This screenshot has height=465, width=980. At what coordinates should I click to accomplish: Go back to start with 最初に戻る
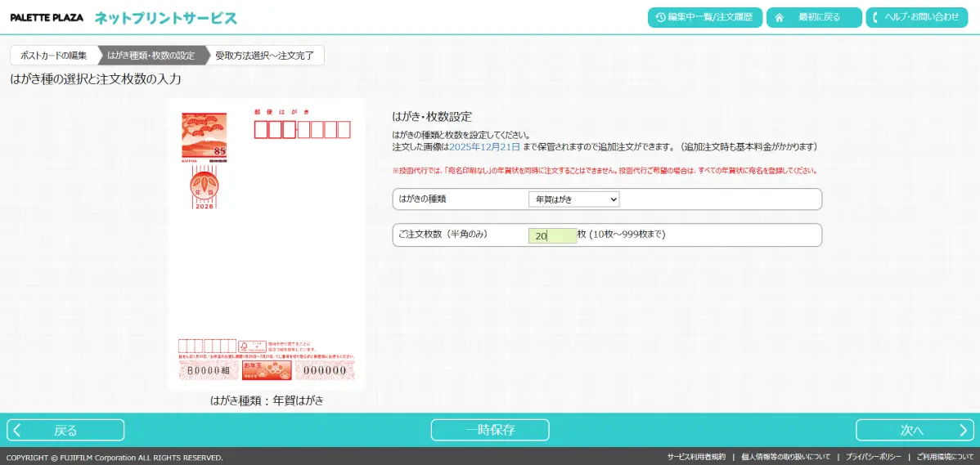click(x=815, y=17)
